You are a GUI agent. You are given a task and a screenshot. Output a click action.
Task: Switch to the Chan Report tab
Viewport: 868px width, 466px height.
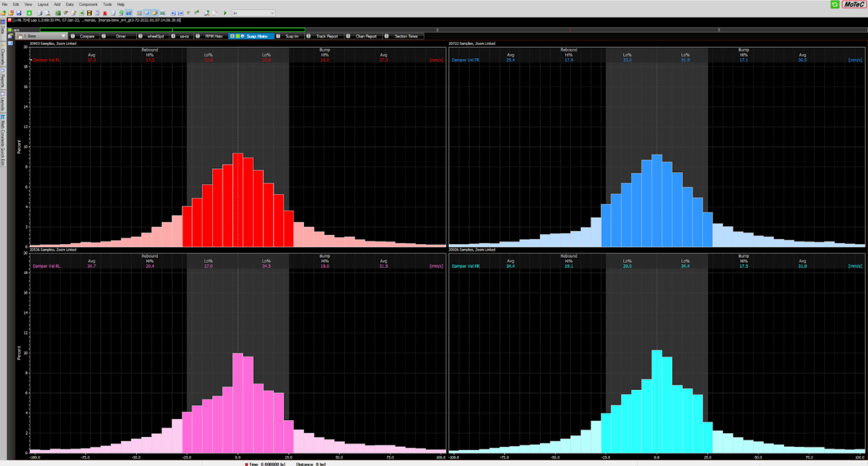pyautogui.click(x=363, y=36)
